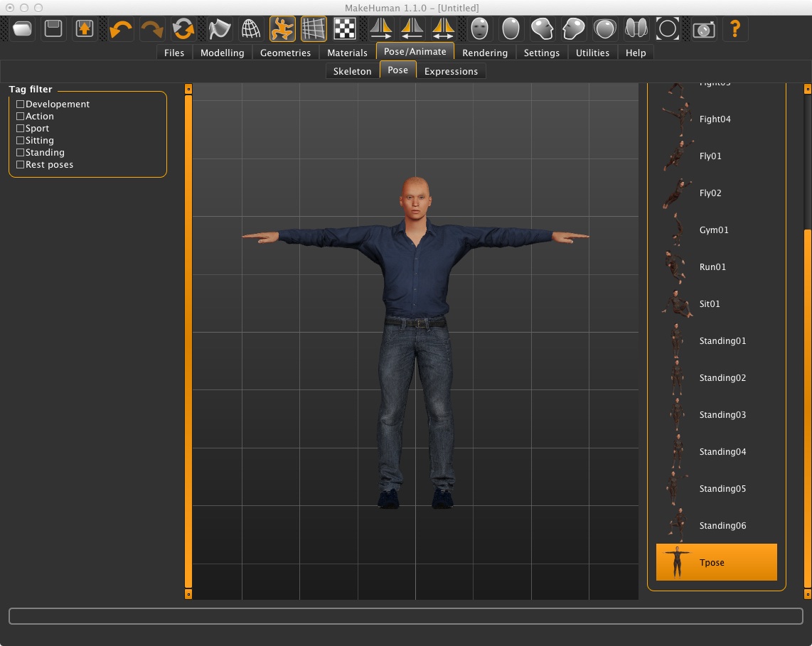Image resolution: width=812 pixels, height=646 pixels.
Task: Enable the Rest poses filter
Action: [x=20, y=164]
